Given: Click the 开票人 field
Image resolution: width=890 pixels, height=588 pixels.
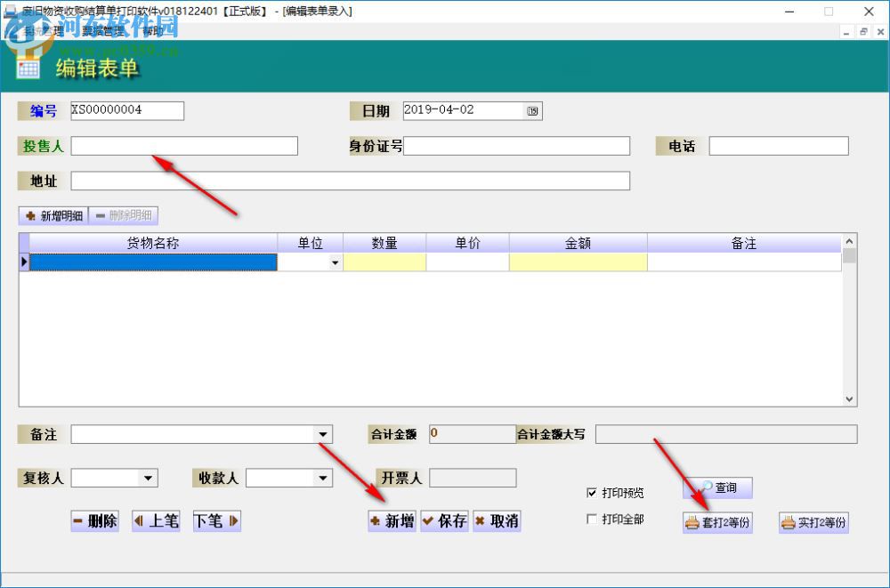Looking at the screenshot, I should click(473, 478).
